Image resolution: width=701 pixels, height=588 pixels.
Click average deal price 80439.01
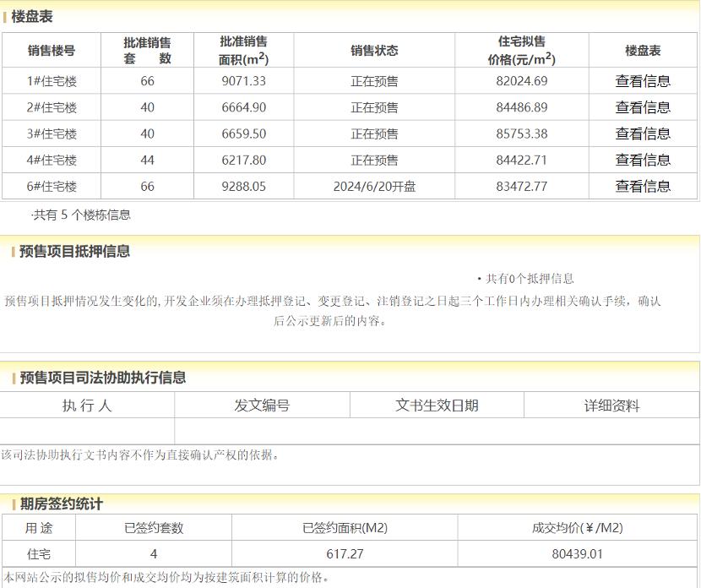(577, 554)
